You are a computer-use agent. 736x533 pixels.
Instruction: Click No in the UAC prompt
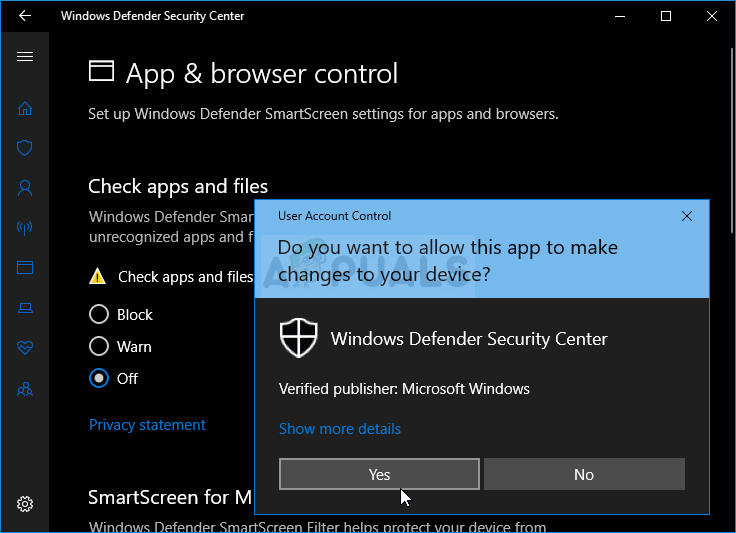coord(584,474)
